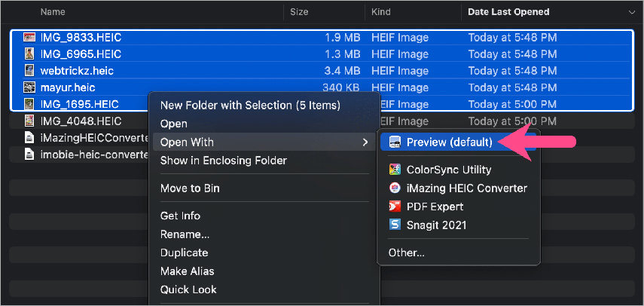Choose Get Info in the context menu

[180, 216]
